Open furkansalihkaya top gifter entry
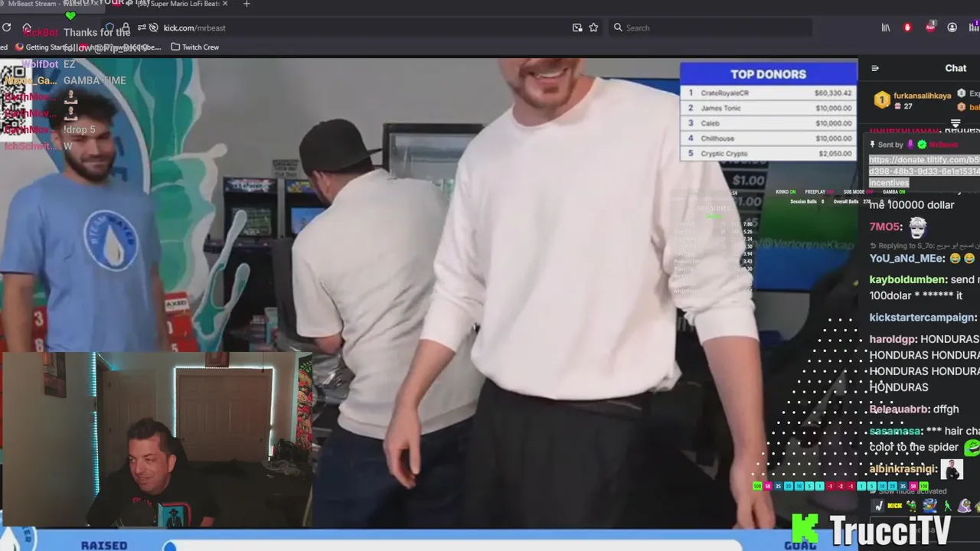This screenshot has height=551, width=980. 913,100
